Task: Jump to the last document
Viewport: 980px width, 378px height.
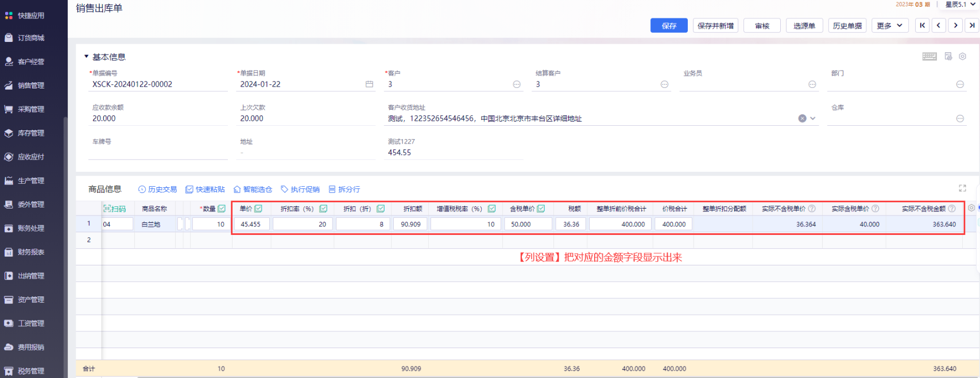Action: coord(972,25)
